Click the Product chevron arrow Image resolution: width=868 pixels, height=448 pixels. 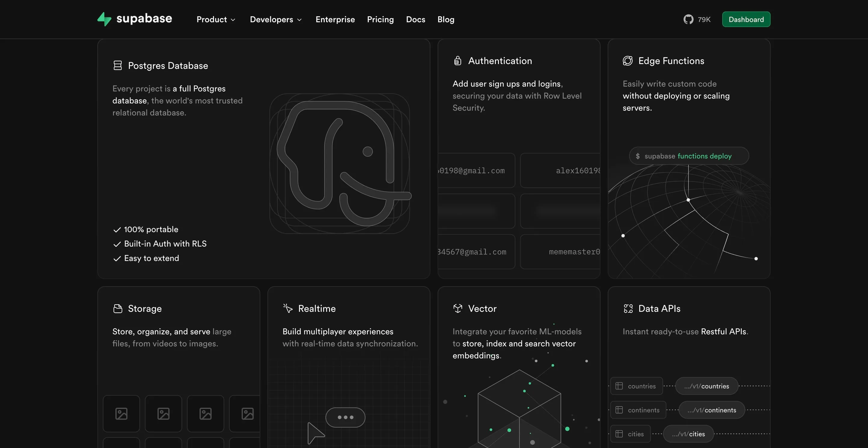[x=233, y=20]
